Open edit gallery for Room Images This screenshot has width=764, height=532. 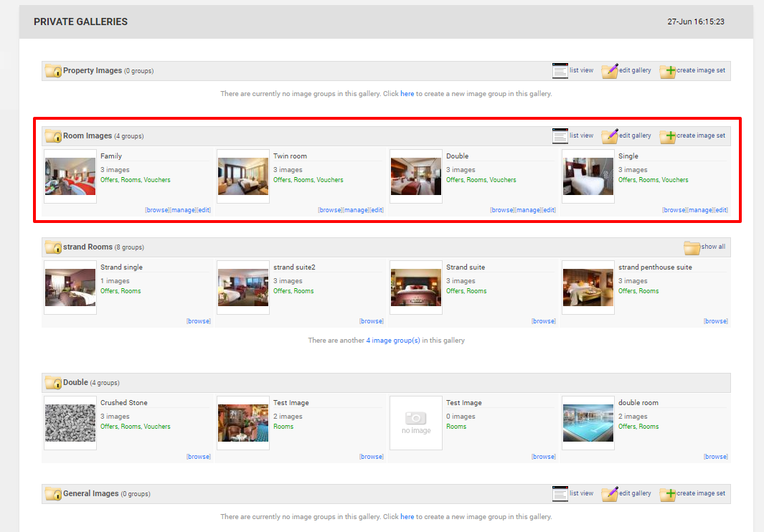click(x=626, y=136)
